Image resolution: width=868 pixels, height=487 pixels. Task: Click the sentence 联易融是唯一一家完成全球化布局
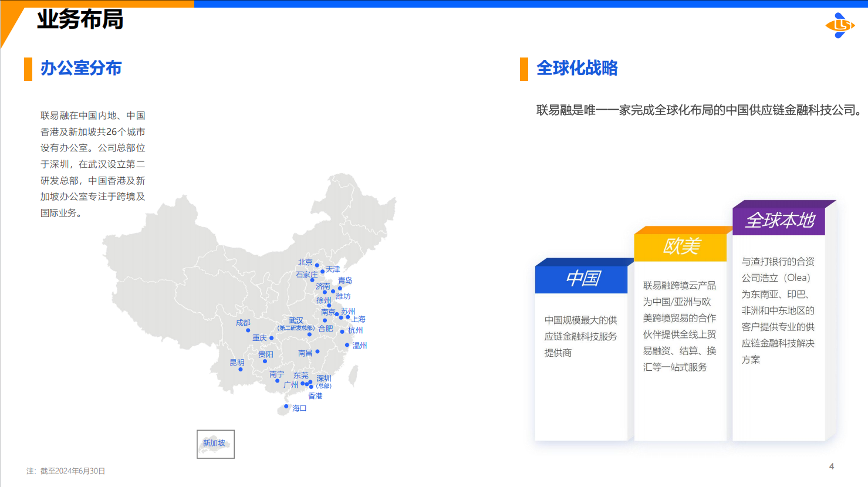(699, 110)
